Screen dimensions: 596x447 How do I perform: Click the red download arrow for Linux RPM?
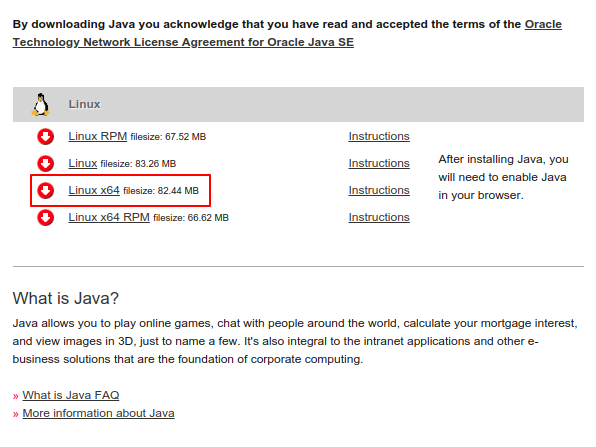[46, 136]
